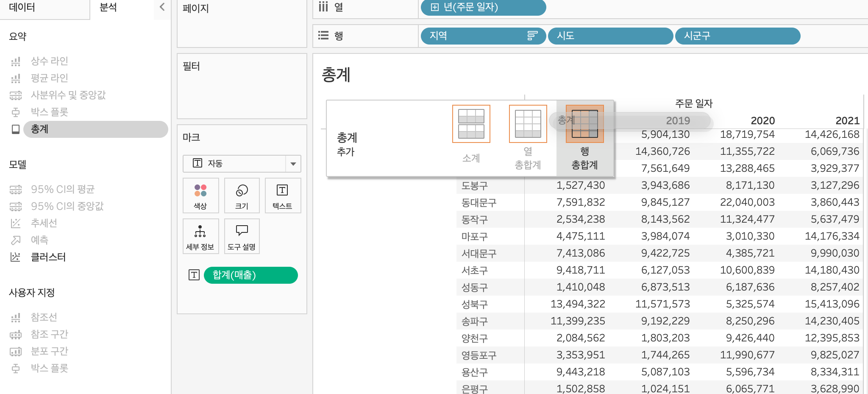Click the 총계 icon in summary list
The height and width of the screenshot is (394, 868).
(x=16, y=129)
